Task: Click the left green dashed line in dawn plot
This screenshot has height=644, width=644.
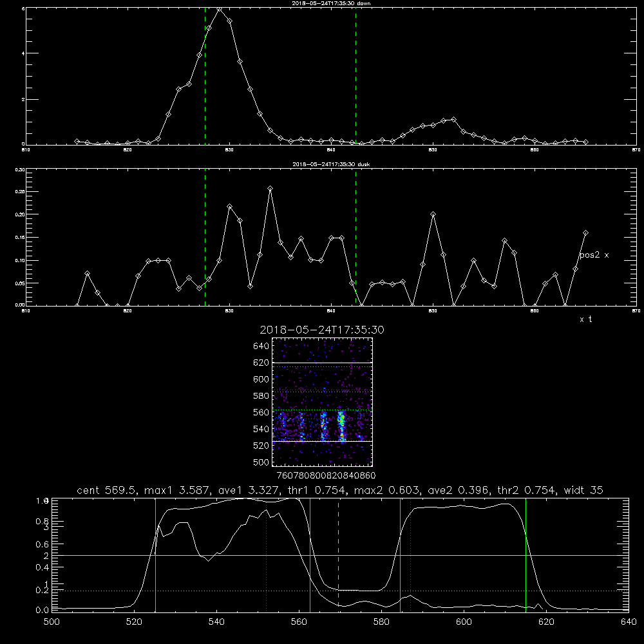Action: coord(205,76)
